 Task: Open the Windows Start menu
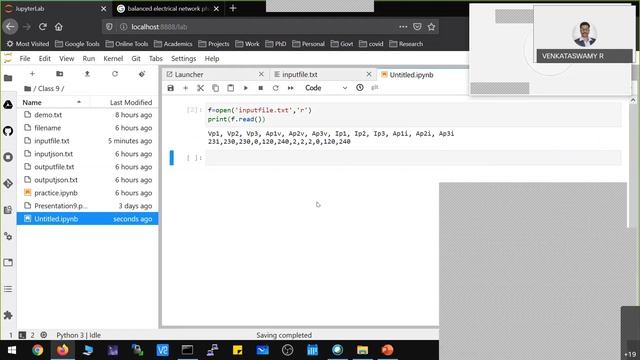tap(12, 350)
